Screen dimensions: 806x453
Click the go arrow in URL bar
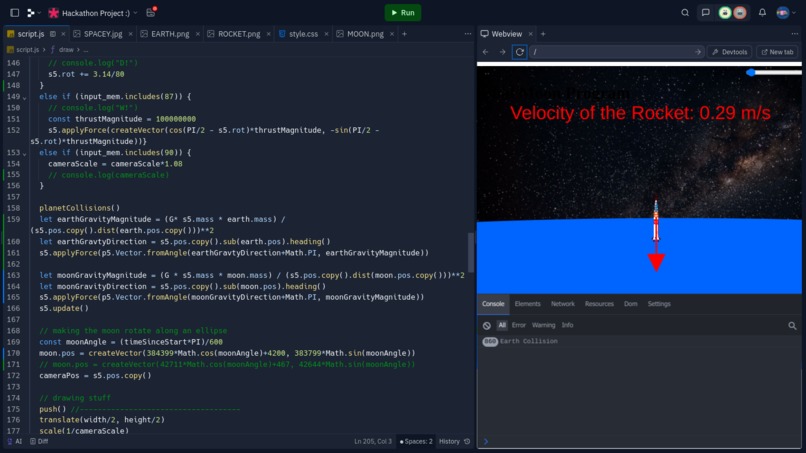tap(698, 52)
